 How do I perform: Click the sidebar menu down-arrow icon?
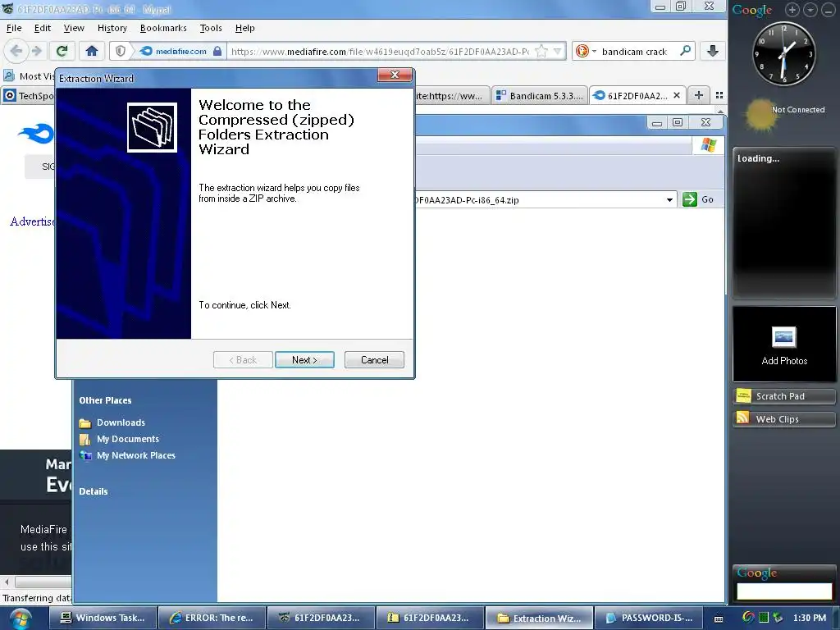click(x=810, y=10)
